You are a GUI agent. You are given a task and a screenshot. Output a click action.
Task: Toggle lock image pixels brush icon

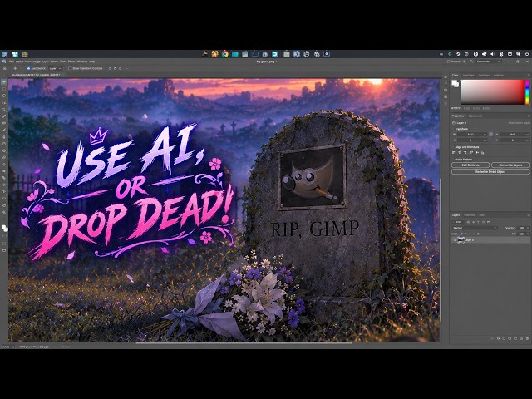tap(465, 234)
